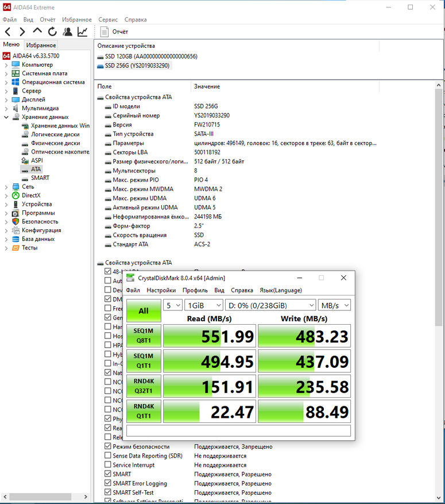Open Физические диски in the tree
Image resolution: width=445 pixels, height=504 pixels.
click(x=56, y=143)
